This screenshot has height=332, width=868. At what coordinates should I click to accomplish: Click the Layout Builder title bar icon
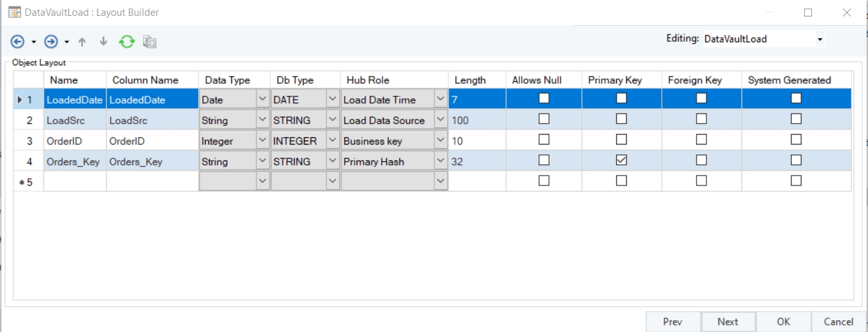[x=13, y=13]
